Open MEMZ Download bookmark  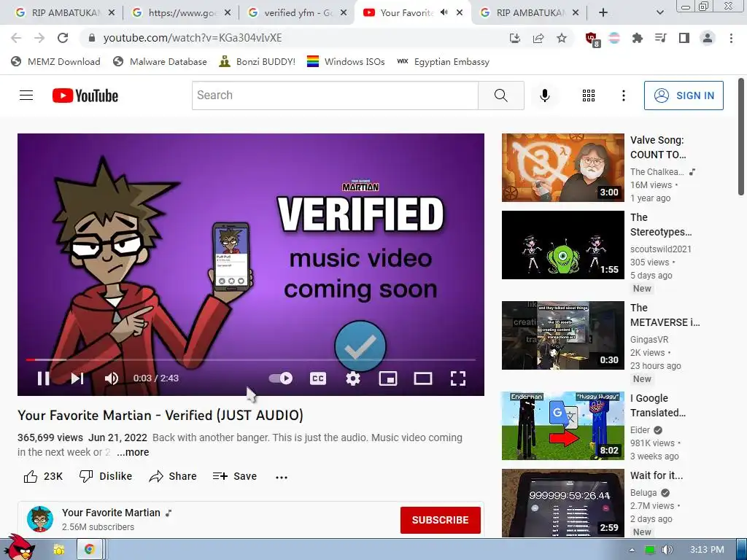click(x=55, y=61)
